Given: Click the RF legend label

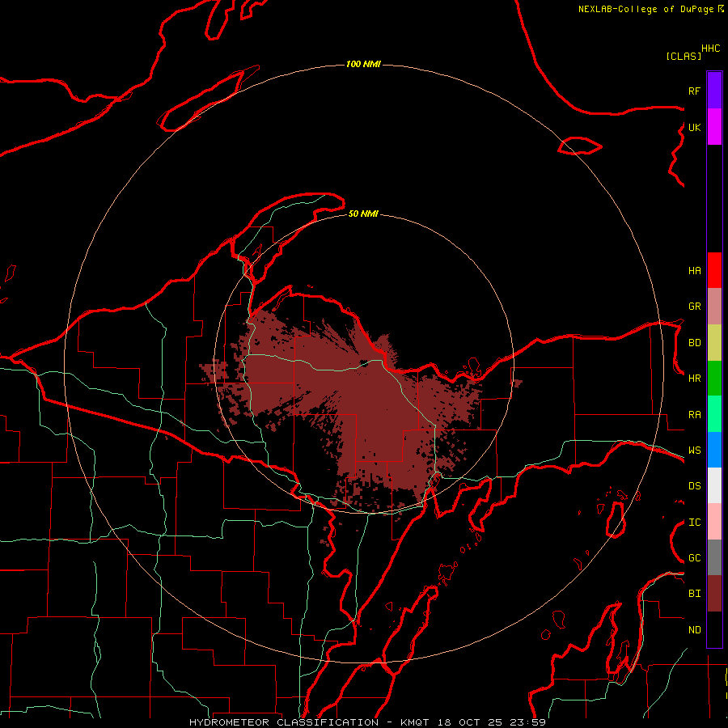Looking at the screenshot, I should 694,91.
